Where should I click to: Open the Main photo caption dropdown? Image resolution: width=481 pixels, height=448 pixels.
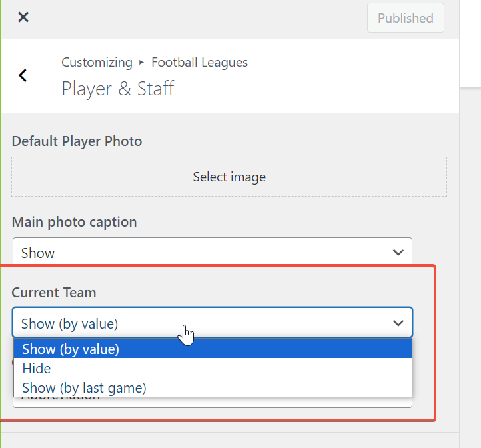[213, 253]
